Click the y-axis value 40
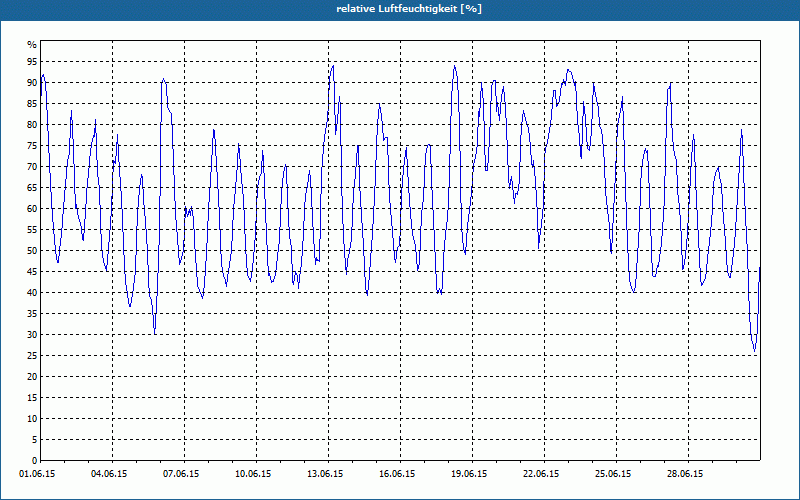Image resolution: width=800 pixels, height=500 pixels. pos(32,292)
